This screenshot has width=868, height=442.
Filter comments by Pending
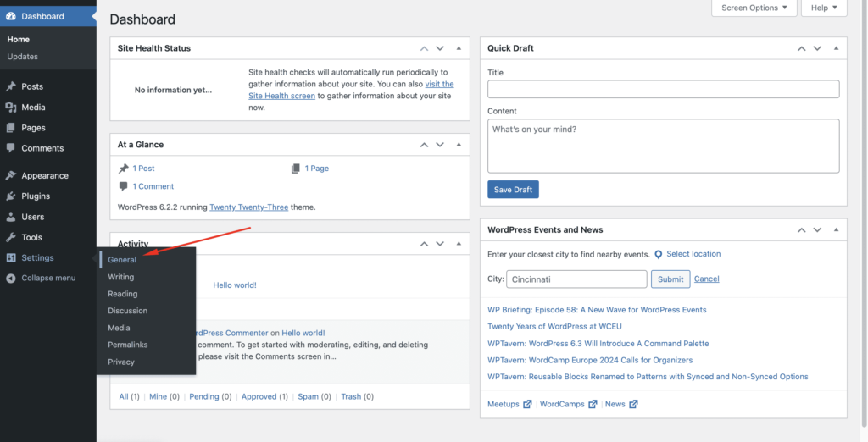(203, 396)
